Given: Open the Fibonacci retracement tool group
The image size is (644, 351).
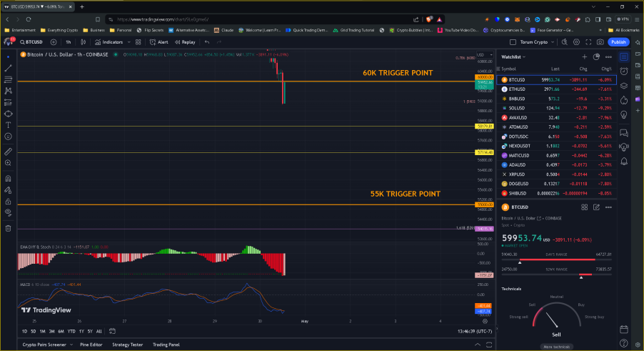Looking at the screenshot, I should (8, 79).
